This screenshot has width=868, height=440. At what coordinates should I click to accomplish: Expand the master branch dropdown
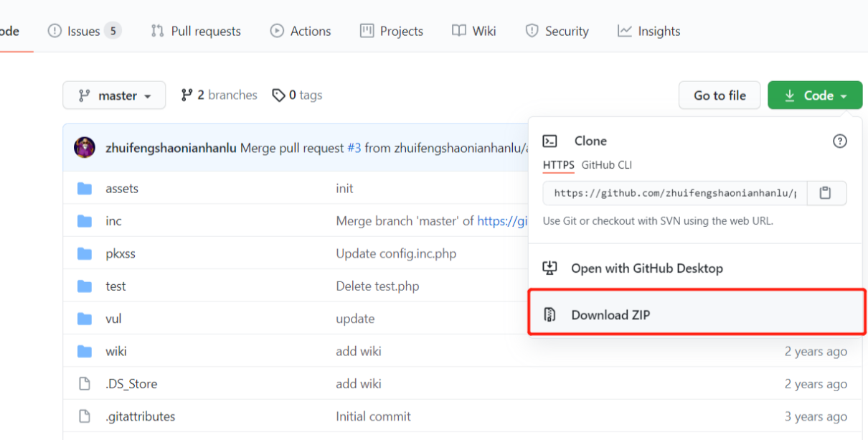114,95
